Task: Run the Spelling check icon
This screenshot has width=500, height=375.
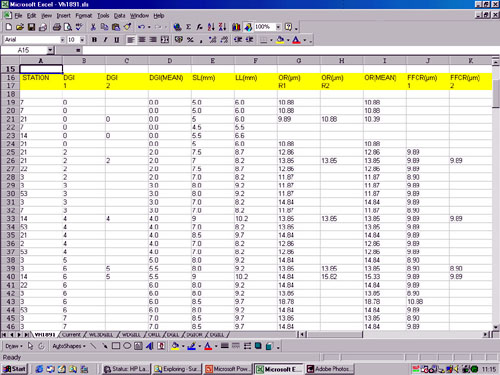Action: (x=79, y=27)
